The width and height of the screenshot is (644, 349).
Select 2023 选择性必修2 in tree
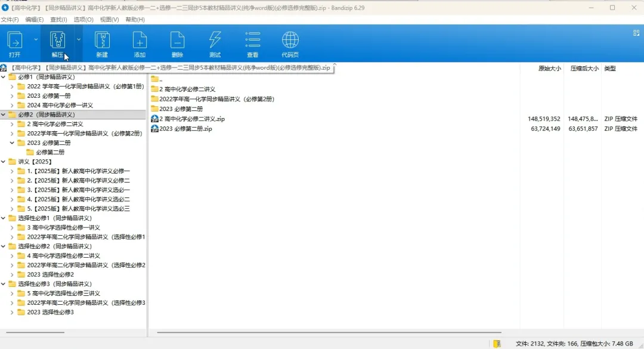51,274
